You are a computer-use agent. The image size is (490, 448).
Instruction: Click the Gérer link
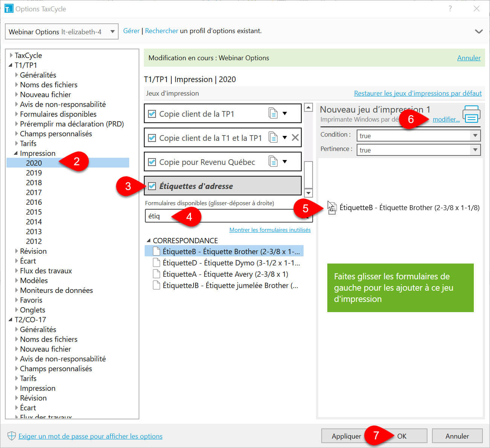(131, 31)
